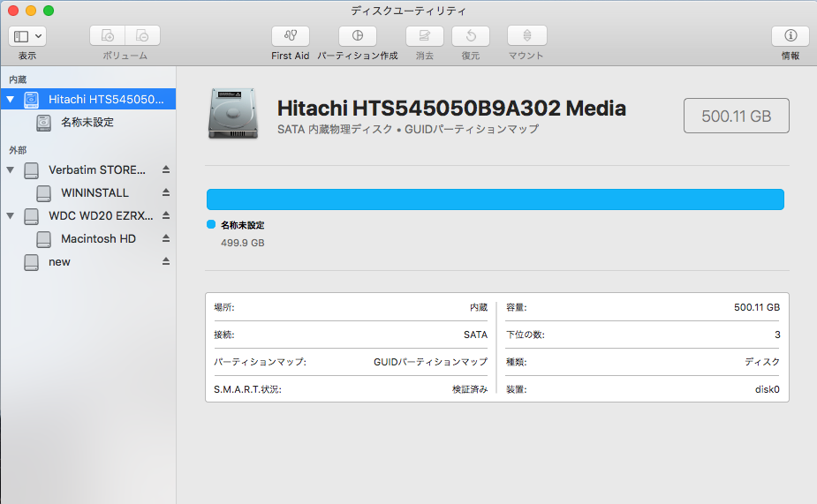The height and width of the screenshot is (504, 817).
Task: Click the blue partition usage bar
Action: click(x=495, y=199)
